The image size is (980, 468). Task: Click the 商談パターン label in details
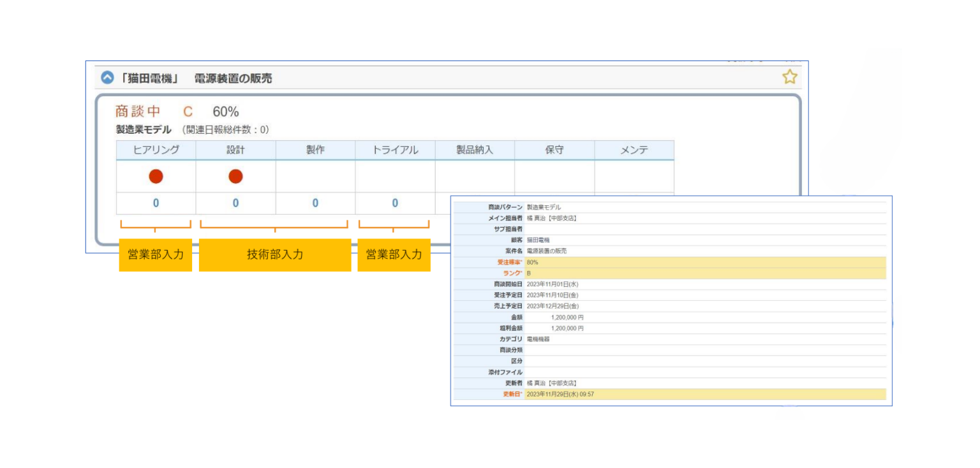(x=505, y=207)
